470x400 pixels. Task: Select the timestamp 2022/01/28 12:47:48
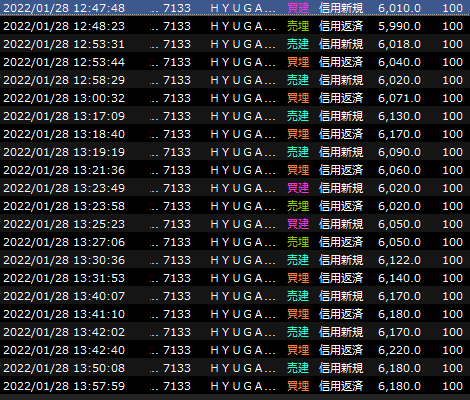64,8
